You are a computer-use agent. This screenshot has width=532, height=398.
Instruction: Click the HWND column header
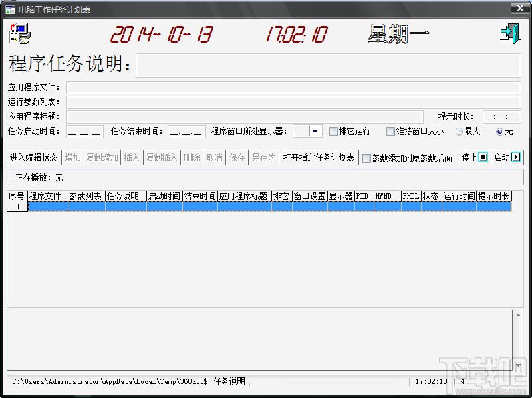pyautogui.click(x=388, y=196)
